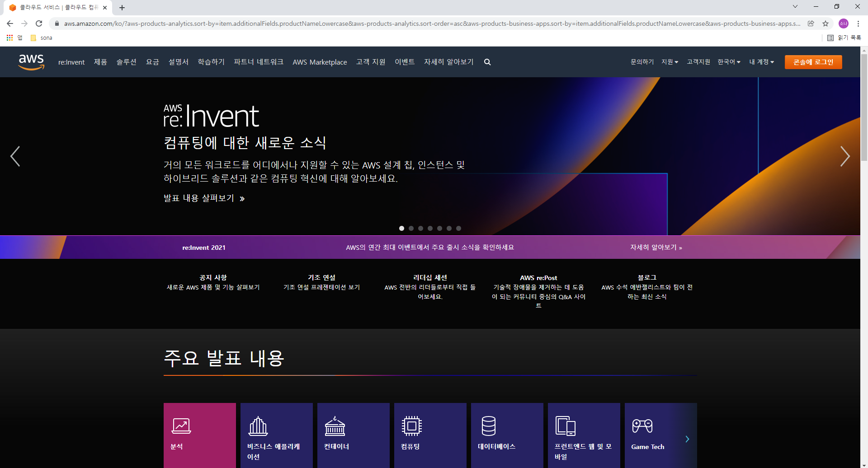Reload the page with the refresh icon

coord(39,23)
